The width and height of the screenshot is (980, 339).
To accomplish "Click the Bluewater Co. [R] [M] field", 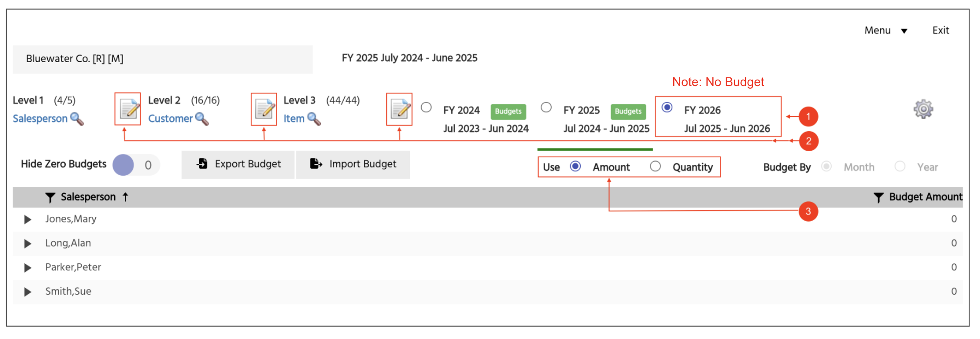I will pyautogui.click(x=163, y=59).
